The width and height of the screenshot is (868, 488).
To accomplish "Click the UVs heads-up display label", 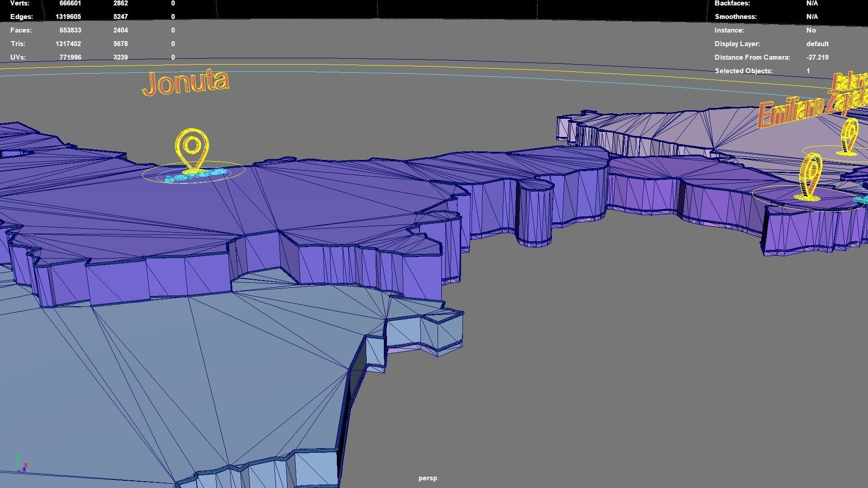I will pyautogui.click(x=18, y=57).
